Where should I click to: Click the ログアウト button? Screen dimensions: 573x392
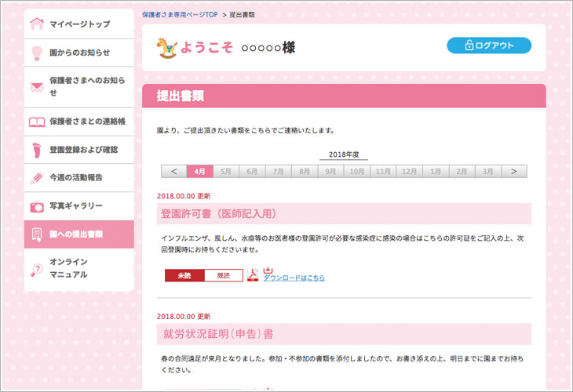tap(489, 45)
